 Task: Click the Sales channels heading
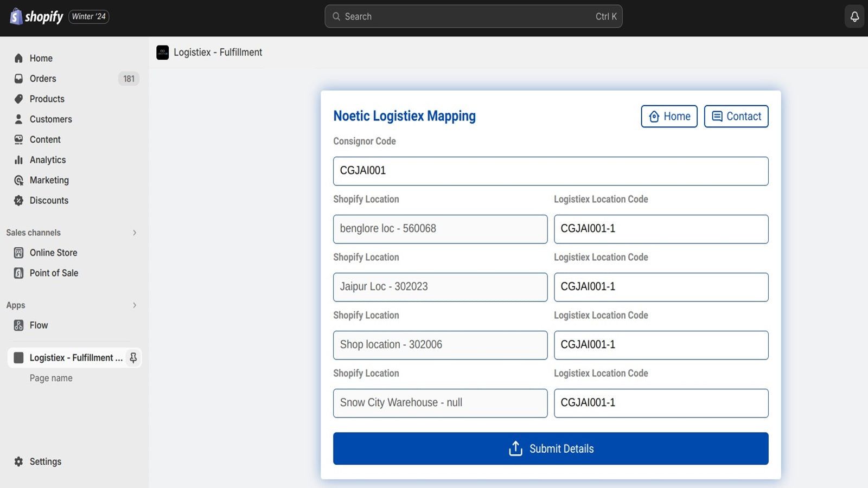pos(33,233)
